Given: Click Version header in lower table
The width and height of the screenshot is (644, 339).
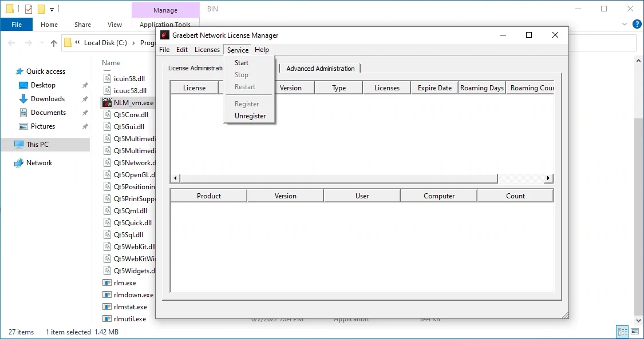Looking at the screenshot, I should (286, 196).
